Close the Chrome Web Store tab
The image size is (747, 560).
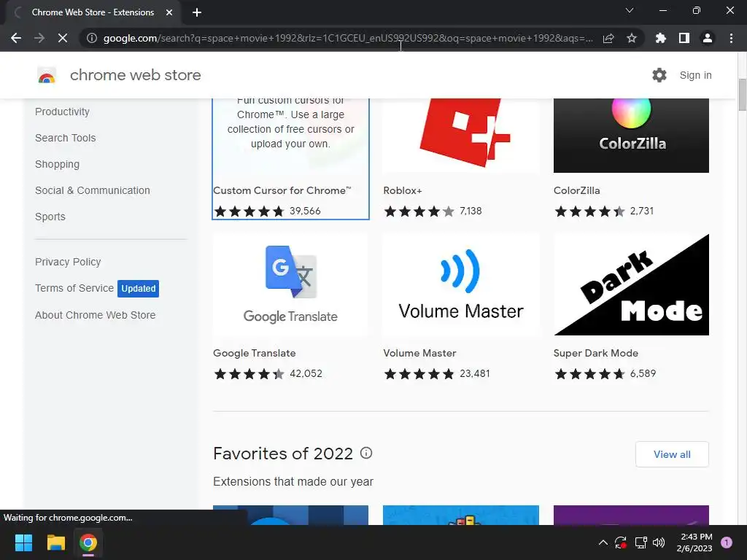(x=169, y=12)
